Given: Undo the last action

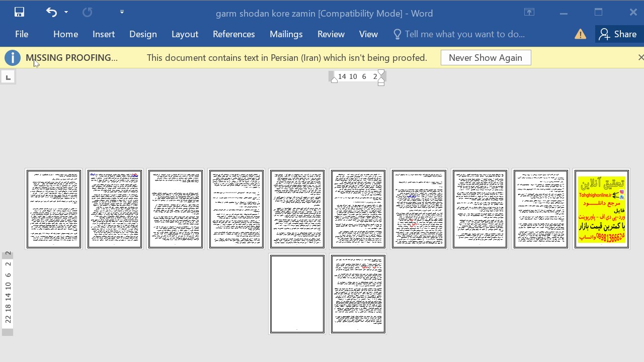Looking at the screenshot, I should tap(51, 12).
